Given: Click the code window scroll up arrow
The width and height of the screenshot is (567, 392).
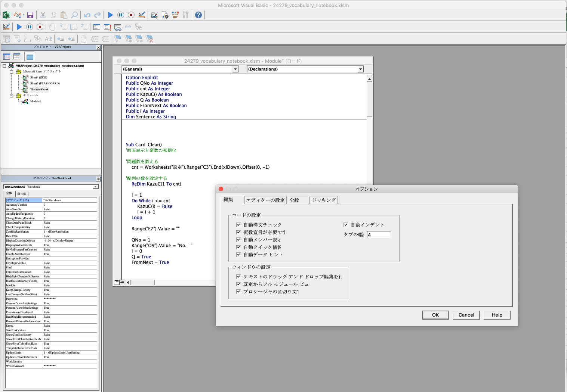Looking at the screenshot, I should pos(369,79).
